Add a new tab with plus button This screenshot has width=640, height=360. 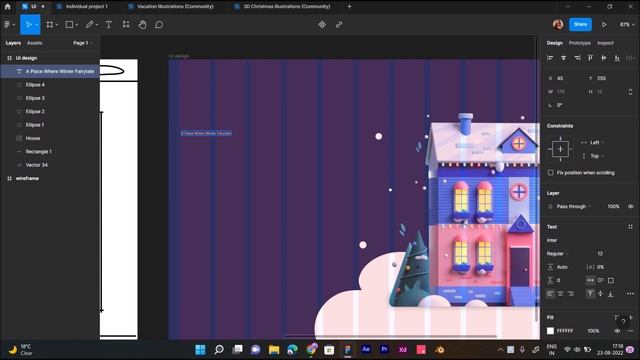[349, 7]
